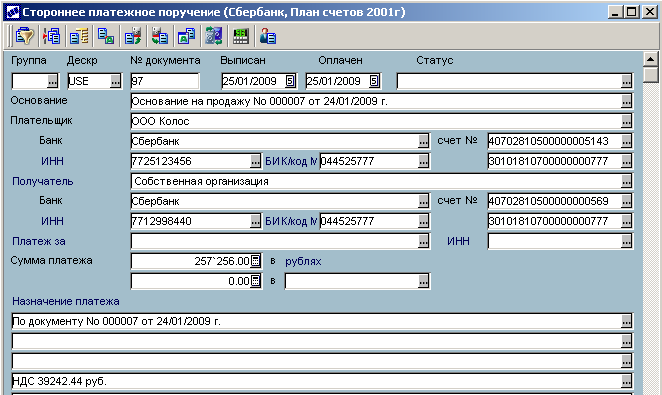Click the Плательщик label text
The image size is (662, 395).
(x=41, y=120)
